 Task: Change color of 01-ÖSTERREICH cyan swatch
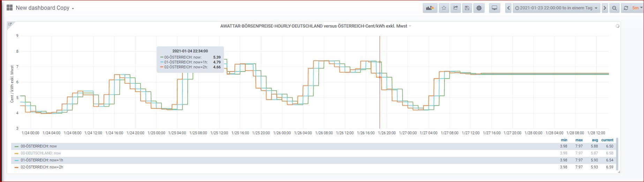tap(16, 161)
